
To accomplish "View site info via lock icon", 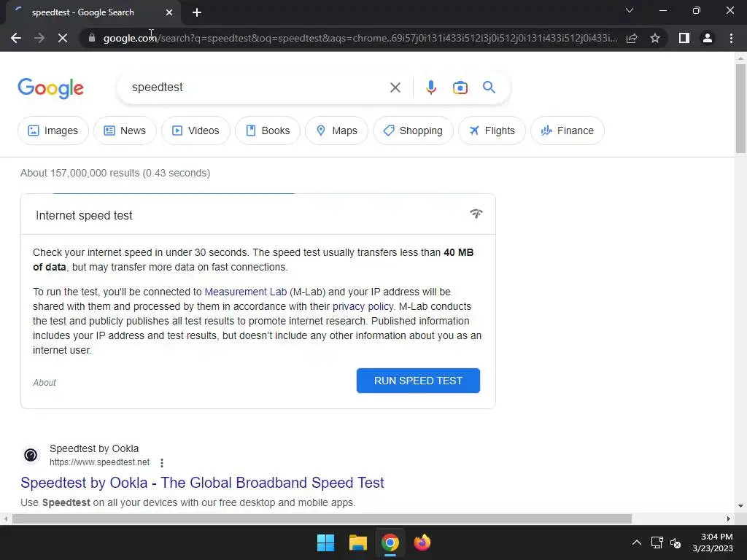I will [x=92, y=38].
